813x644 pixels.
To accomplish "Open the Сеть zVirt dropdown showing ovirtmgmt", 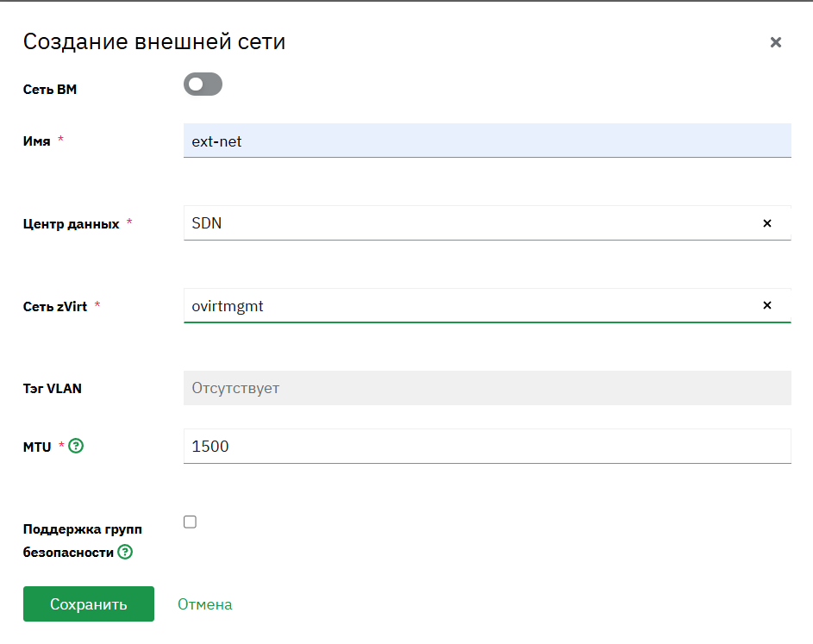I will point(487,305).
